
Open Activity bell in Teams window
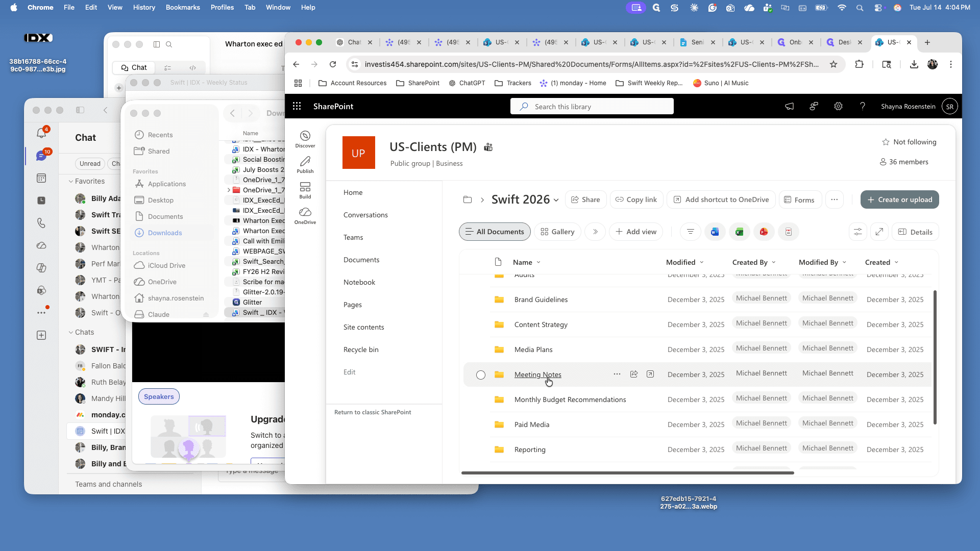(x=41, y=133)
